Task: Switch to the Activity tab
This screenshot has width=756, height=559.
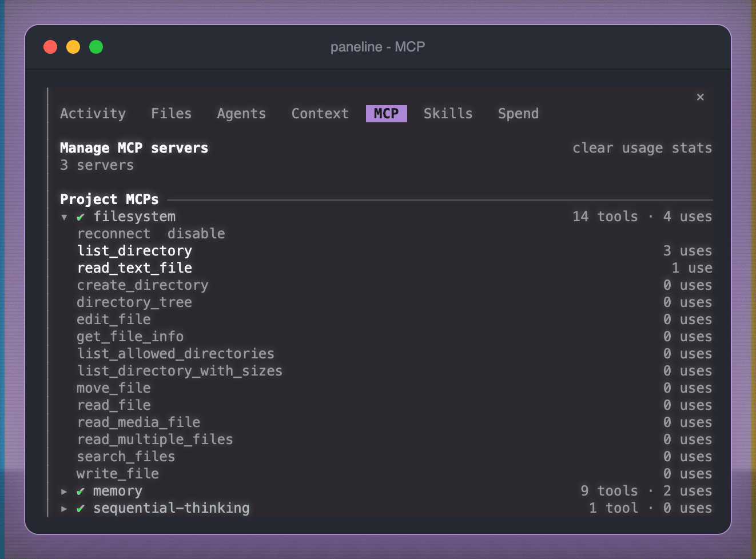Action: pyautogui.click(x=93, y=114)
